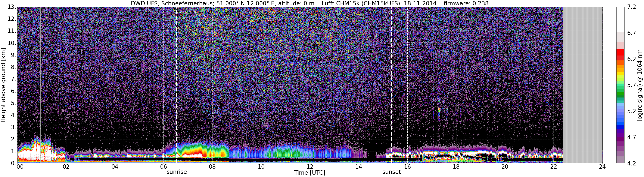644x177 pixels.
Task: Click the x-axis tick label '08'
Action: tap(212, 167)
